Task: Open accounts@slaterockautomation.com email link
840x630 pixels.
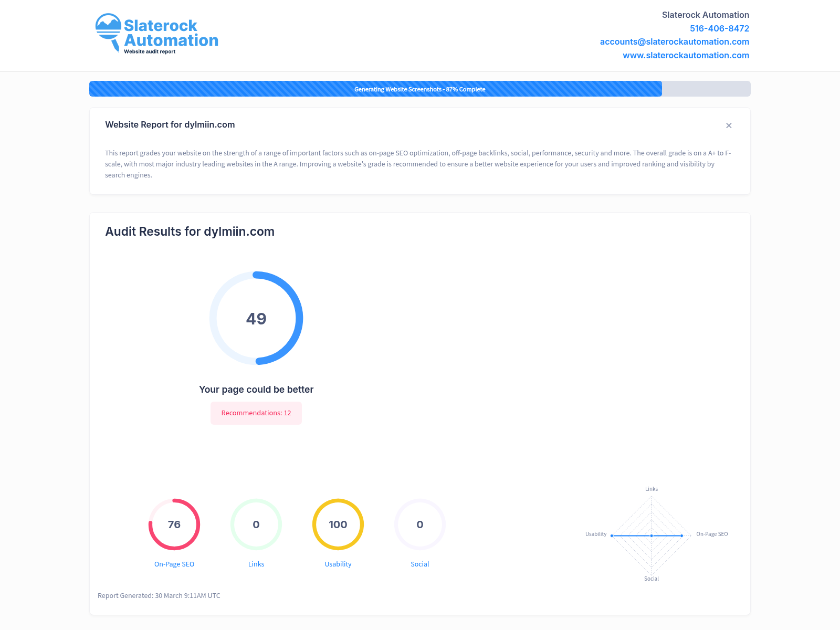Action: pos(674,41)
